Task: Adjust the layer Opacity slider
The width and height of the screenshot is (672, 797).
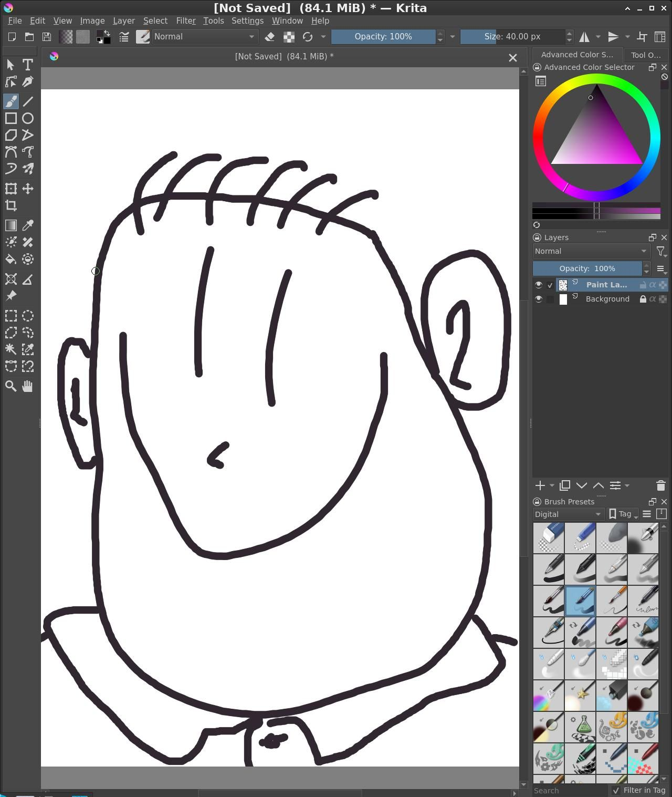Action: tap(587, 268)
